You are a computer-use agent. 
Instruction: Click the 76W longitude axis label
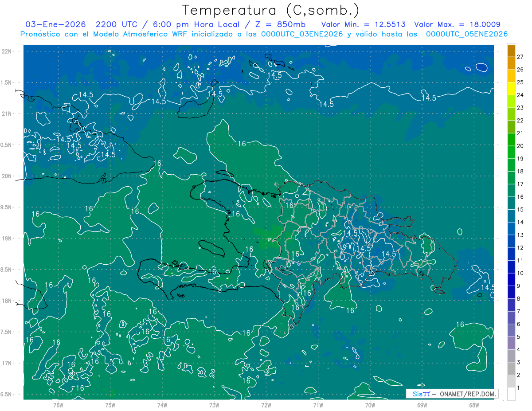pyautogui.click(x=58, y=405)
